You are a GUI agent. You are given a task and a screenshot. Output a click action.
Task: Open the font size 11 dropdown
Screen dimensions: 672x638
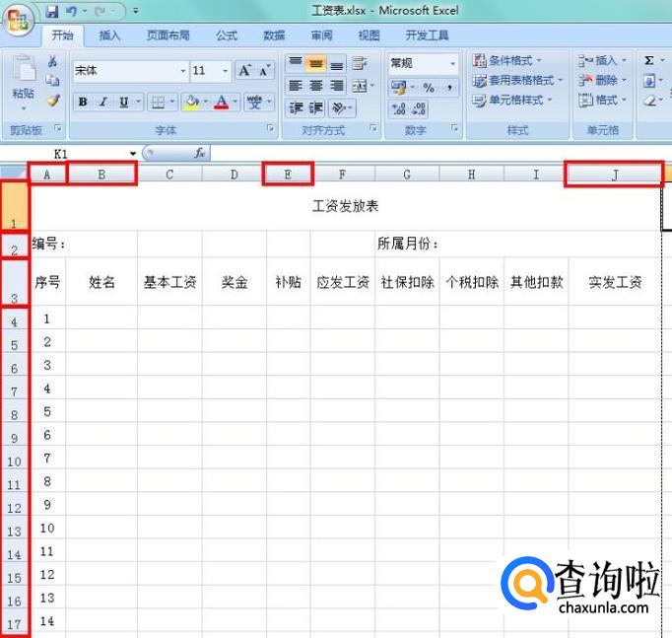coord(225,71)
